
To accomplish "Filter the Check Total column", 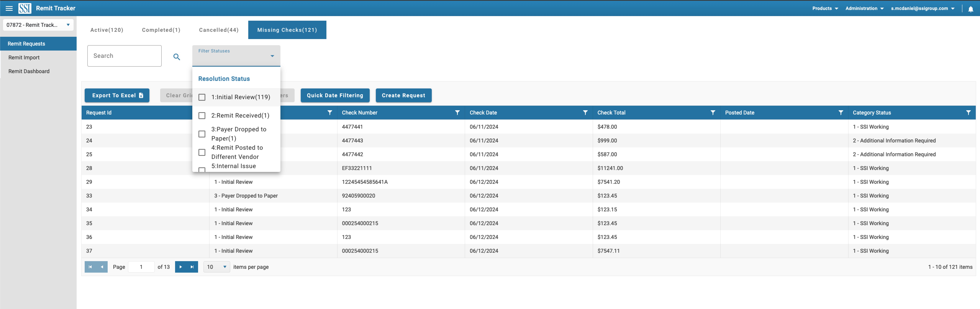I will tap(713, 113).
